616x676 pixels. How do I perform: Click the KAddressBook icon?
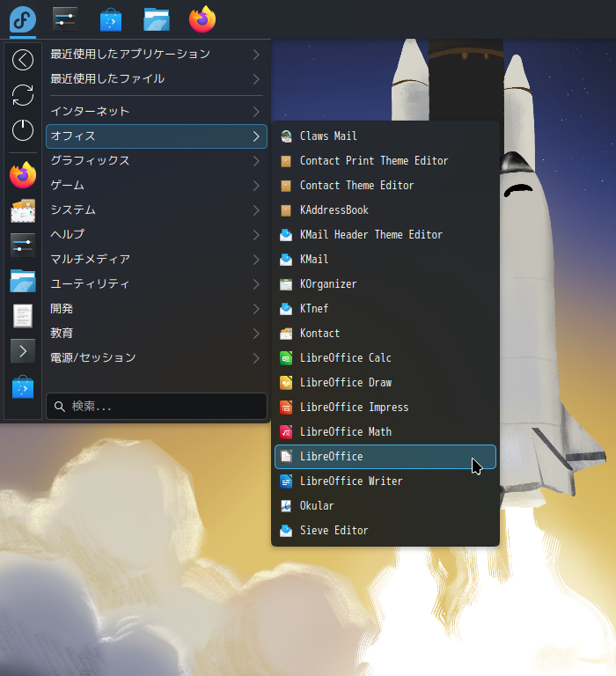point(286,210)
